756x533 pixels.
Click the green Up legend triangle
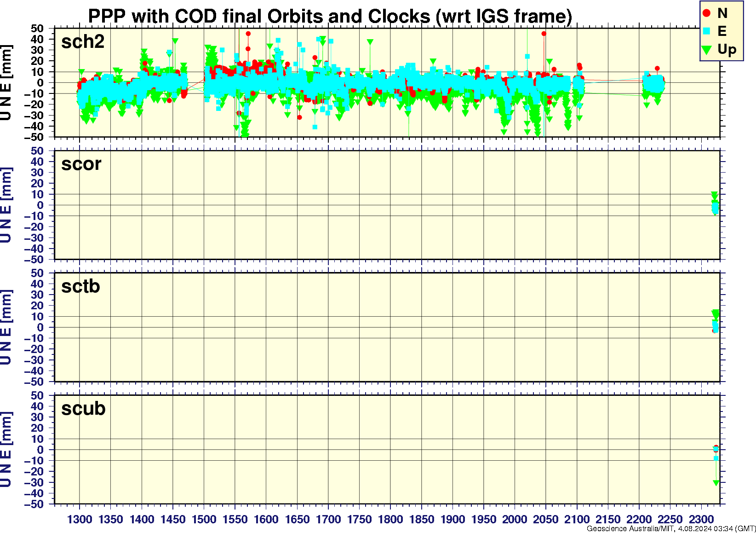(707, 50)
